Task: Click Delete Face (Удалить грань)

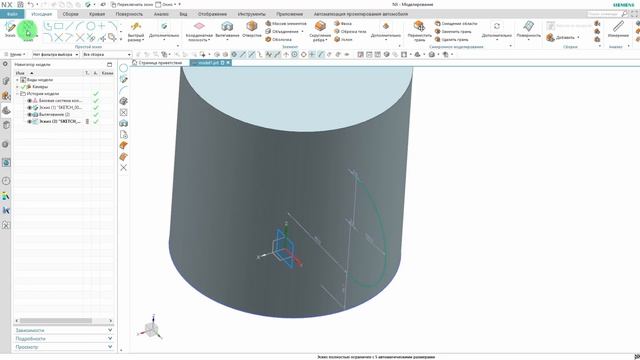Action: 451,40
